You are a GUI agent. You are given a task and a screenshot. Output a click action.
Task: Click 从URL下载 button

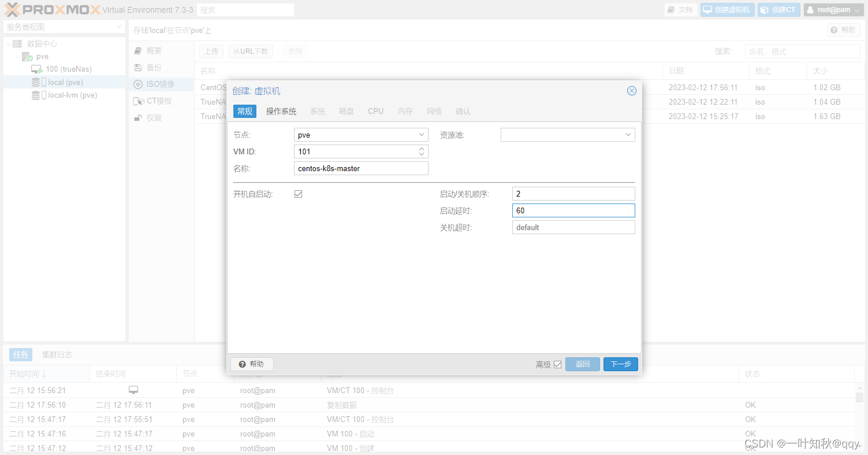click(x=251, y=51)
